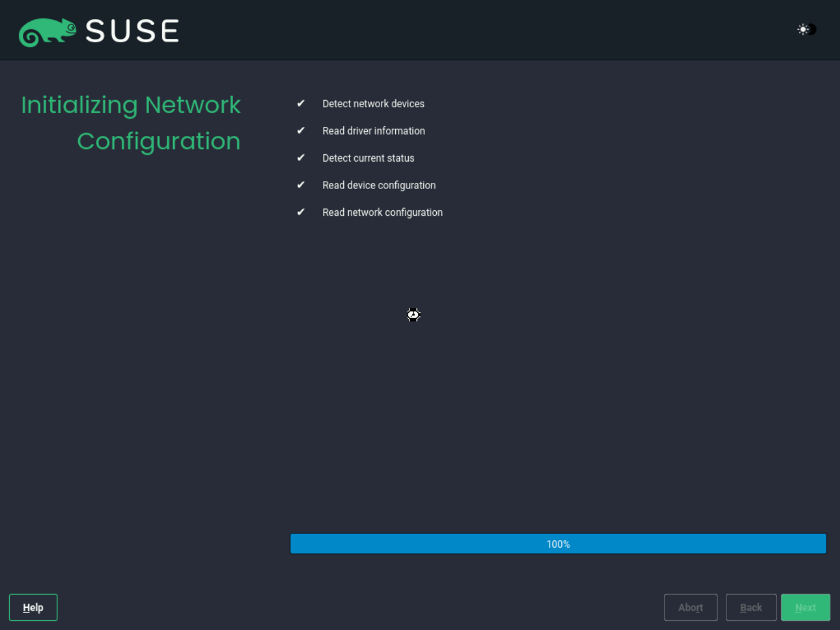Select the Detect network devices step
The height and width of the screenshot is (630, 840).
tap(373, 103)
